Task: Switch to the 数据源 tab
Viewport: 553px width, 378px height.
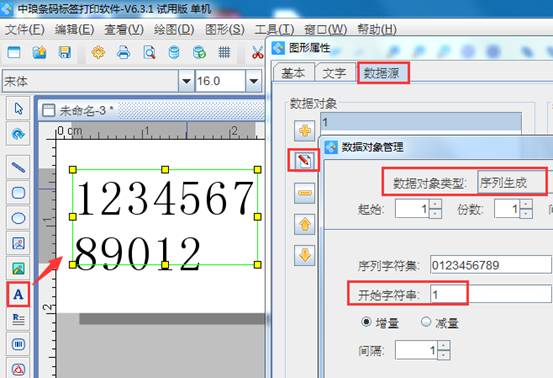Action: 382,73
